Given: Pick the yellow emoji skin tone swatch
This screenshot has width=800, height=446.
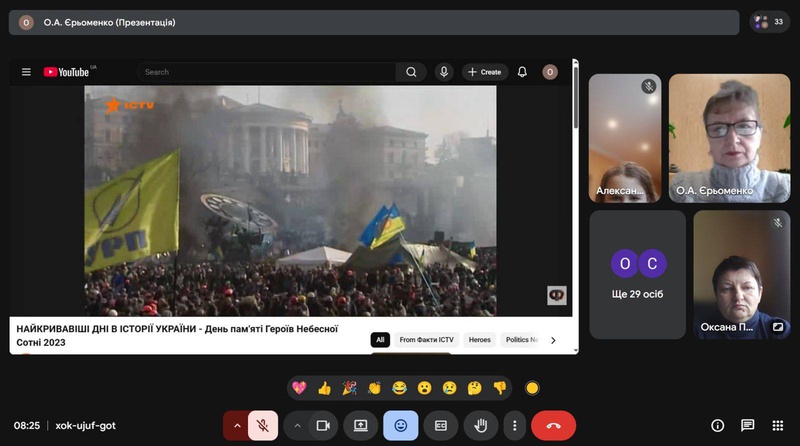Looking at the screenshot, I should tap(532, 388).
